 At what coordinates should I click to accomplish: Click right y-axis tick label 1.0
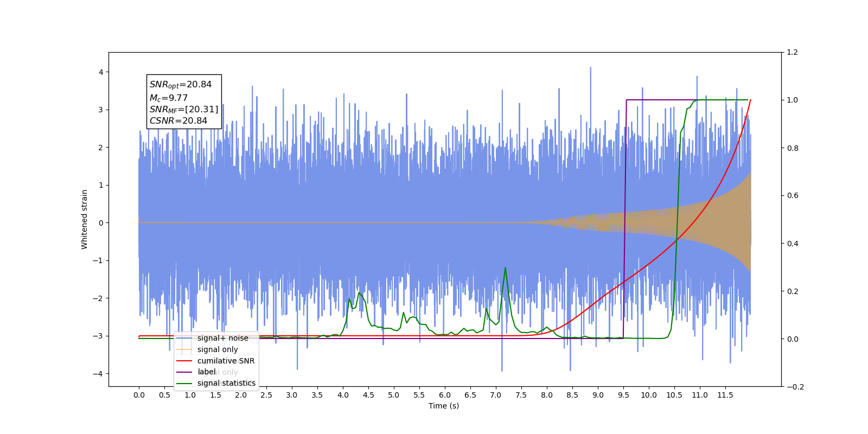click(793, 100)
